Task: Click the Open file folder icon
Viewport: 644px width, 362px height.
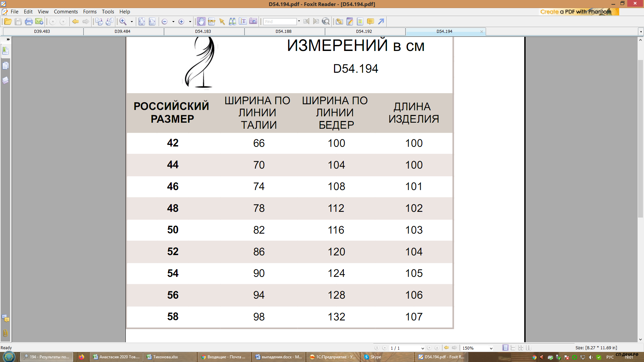Action: [x=8, y=22]
